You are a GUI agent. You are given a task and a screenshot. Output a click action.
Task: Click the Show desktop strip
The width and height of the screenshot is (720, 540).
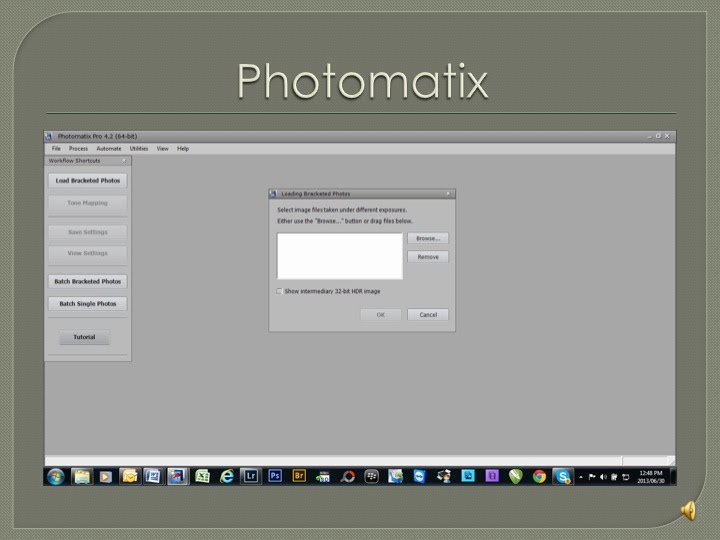(673, 477)
